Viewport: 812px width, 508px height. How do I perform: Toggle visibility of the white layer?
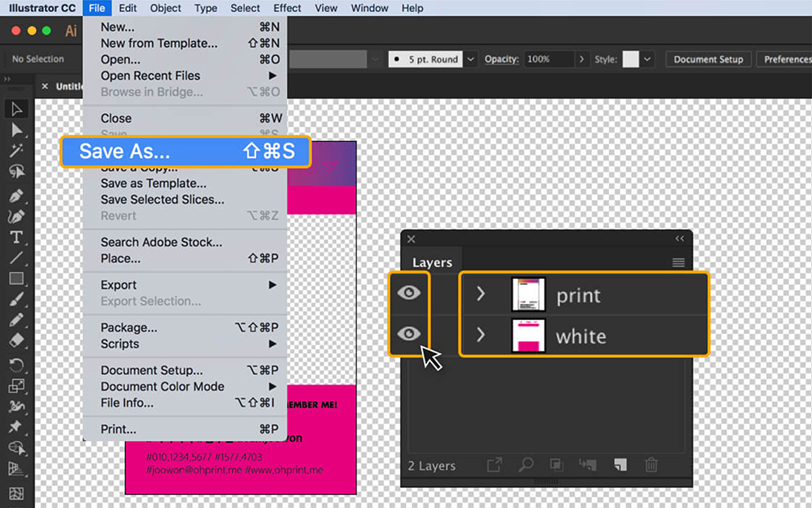pos(409,334)
